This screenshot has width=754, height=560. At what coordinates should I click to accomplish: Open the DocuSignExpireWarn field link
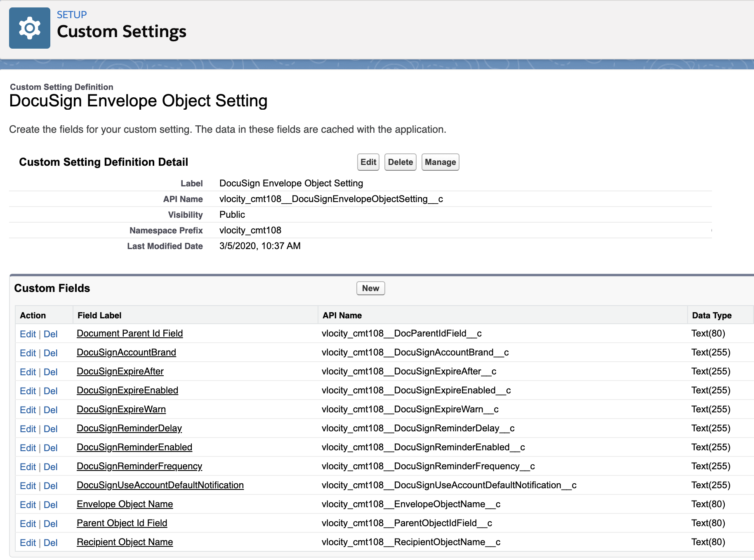tap(121, 409)
